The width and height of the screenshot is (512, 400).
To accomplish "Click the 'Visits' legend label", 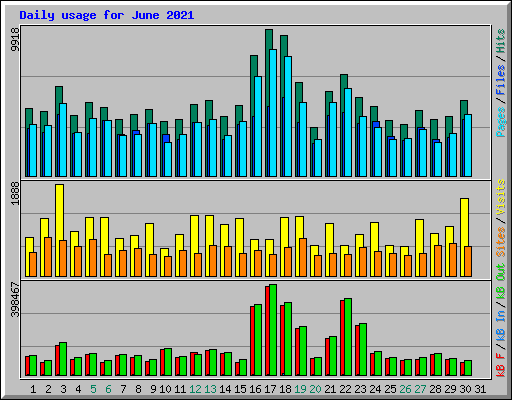I will tap(501, 198).
